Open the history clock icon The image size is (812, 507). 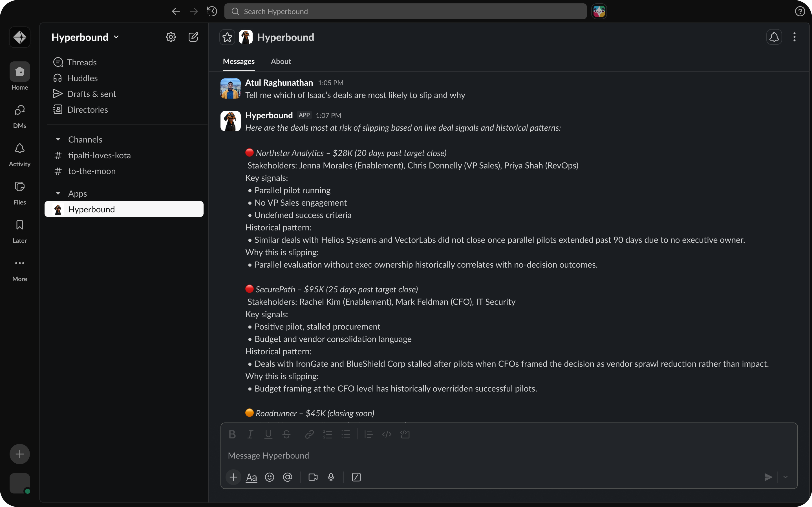tap(212, 11)
